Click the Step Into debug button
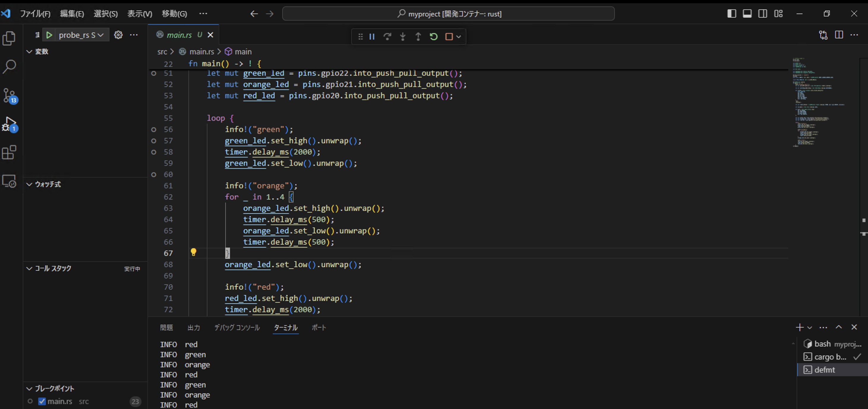The image size is (868, 409). tap(403, 37)
